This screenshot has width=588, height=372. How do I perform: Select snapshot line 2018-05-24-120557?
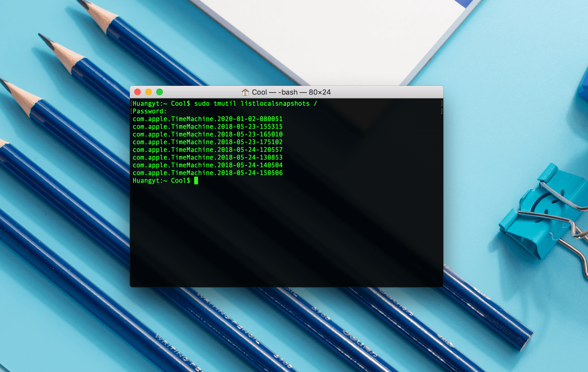[x=208, y=150]
